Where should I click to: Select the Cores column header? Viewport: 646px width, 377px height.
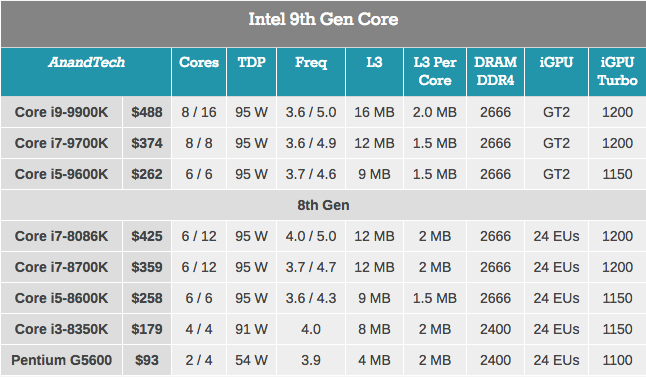coord(199,72)
